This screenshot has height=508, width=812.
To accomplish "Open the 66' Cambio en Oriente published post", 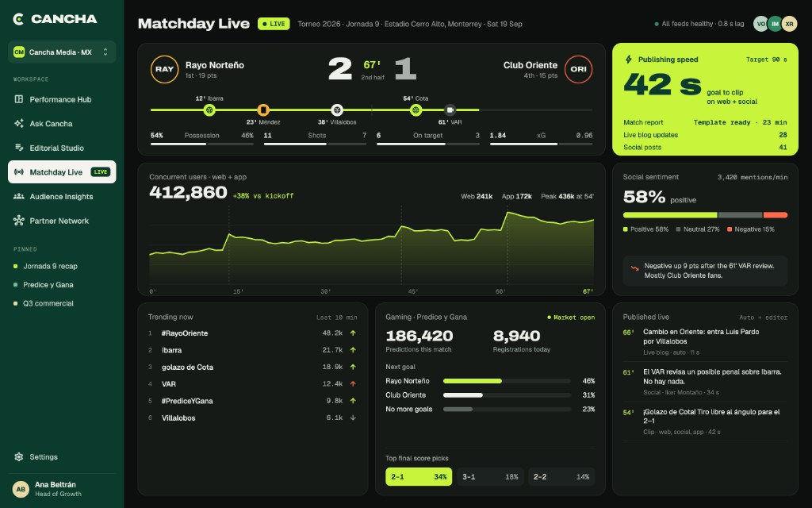I will coord(705,341).
